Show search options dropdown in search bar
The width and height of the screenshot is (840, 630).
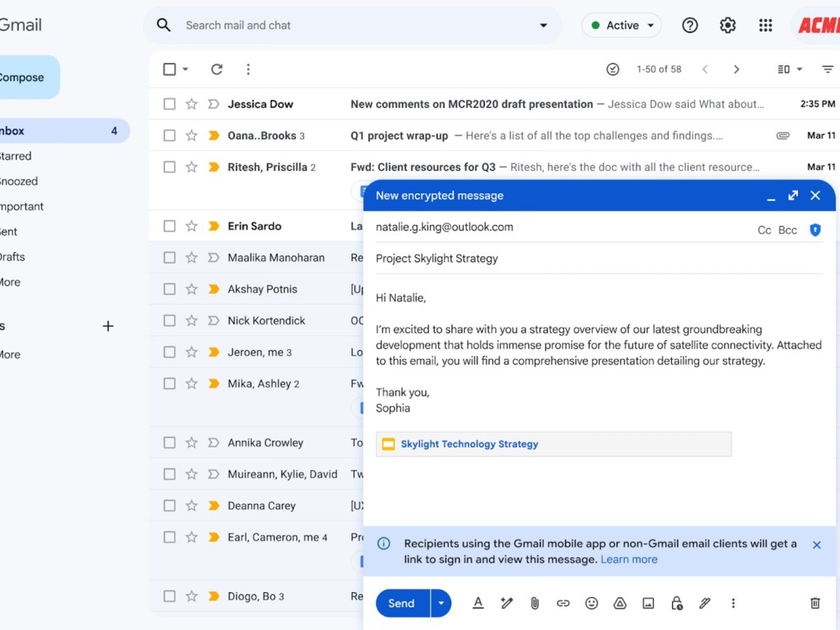click(543, 25)
